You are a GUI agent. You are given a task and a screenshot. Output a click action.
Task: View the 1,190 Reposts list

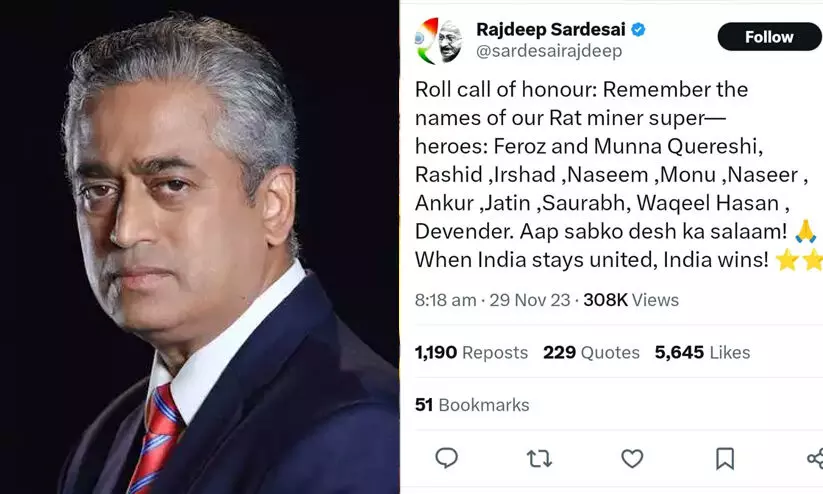471,352
